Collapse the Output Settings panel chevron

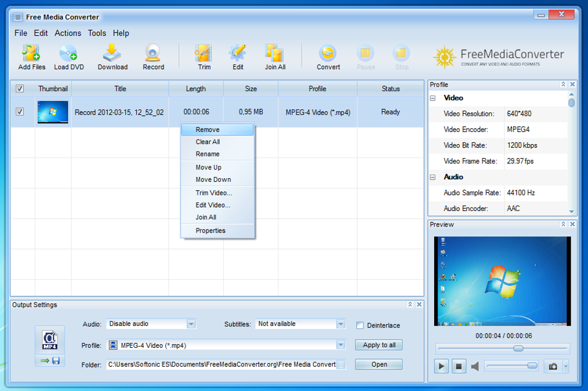[x=410, y=304]
